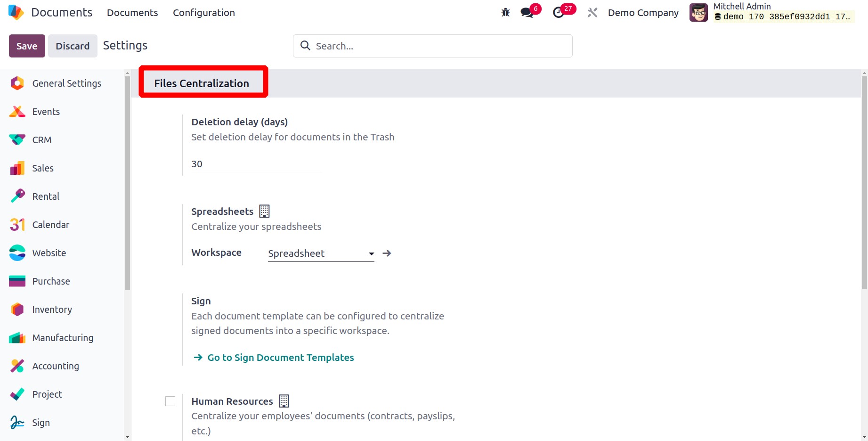Click the Spreadsheets company-specific building icon
Screen dimensions: 868x441
(x=265, y=211)
